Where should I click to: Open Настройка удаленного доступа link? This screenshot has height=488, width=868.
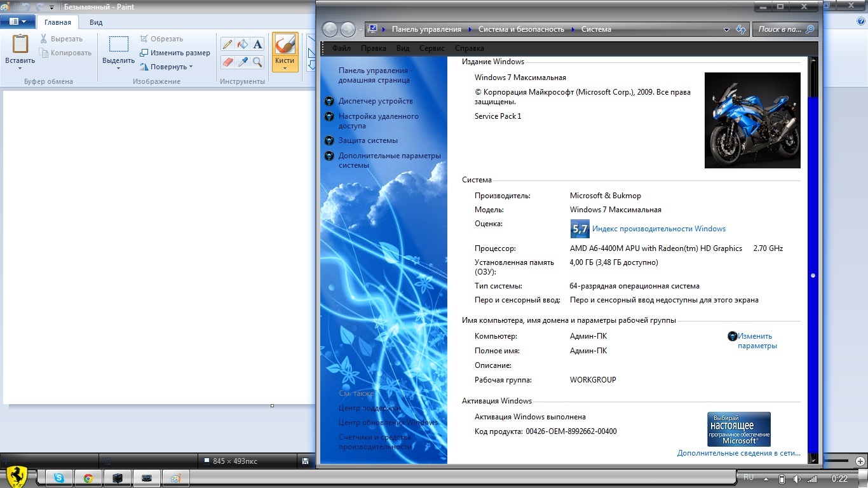pyautogui.click(x=378, y=121)
